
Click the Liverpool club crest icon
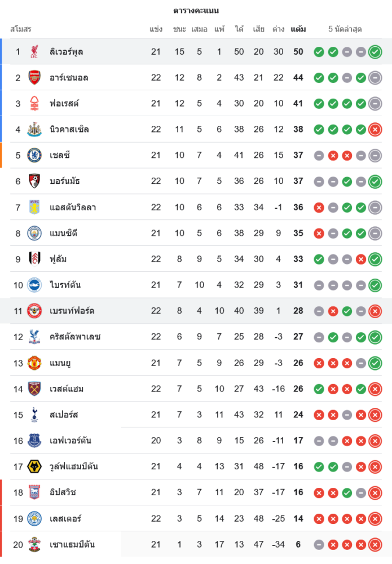pyautogui.click(x=34, y=52)
